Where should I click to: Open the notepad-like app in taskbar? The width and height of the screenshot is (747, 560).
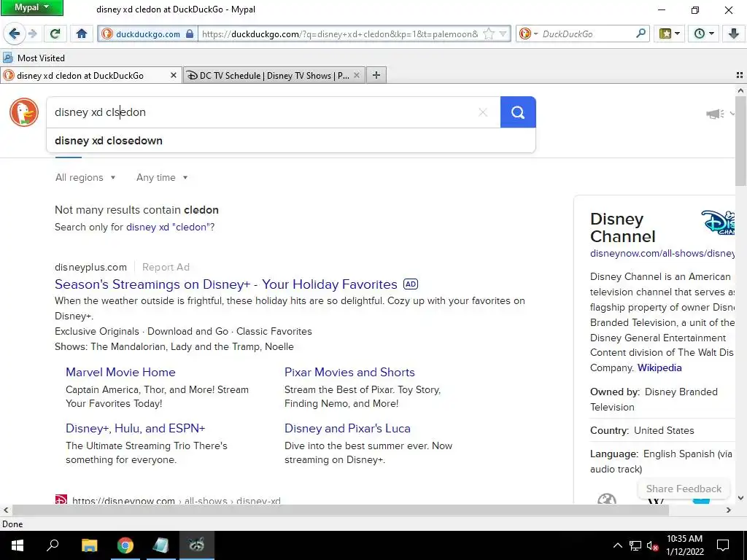161,545
